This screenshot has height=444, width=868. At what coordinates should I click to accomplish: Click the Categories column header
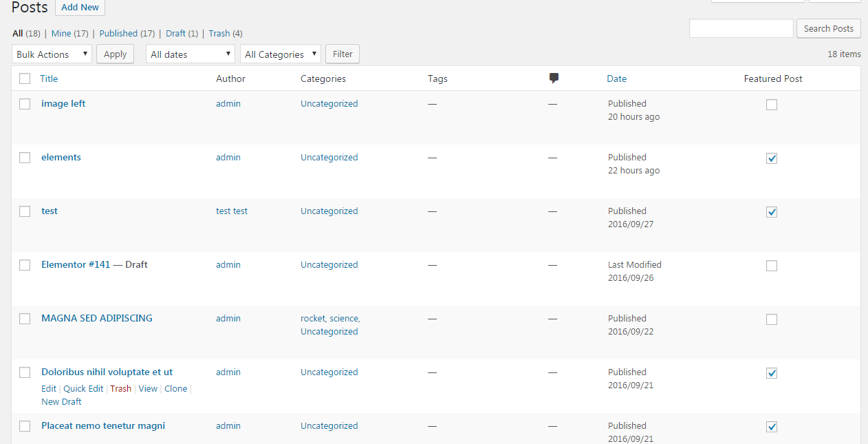(323, 78)
